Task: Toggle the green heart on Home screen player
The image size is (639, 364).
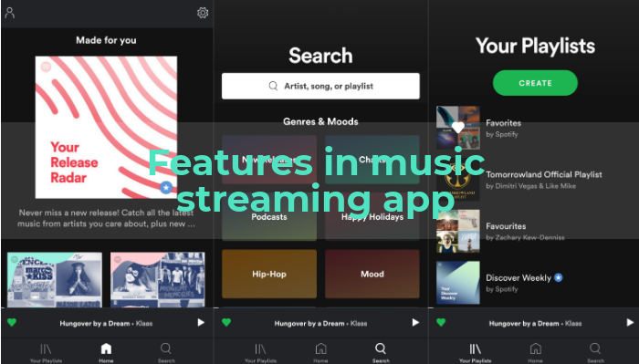Action: [x=12, y=322]
